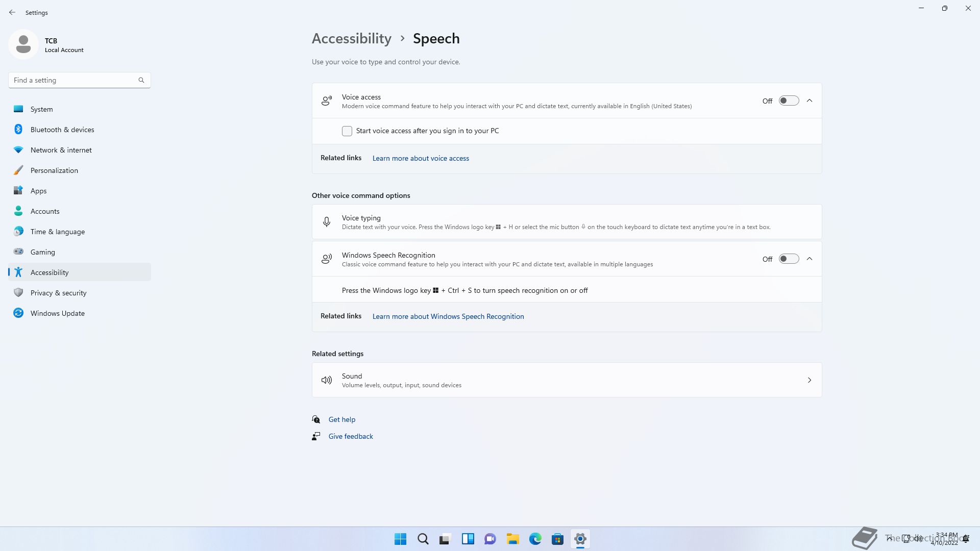Open Widgets from taskbar
The image size is (980, 551).
coord(468,539)
